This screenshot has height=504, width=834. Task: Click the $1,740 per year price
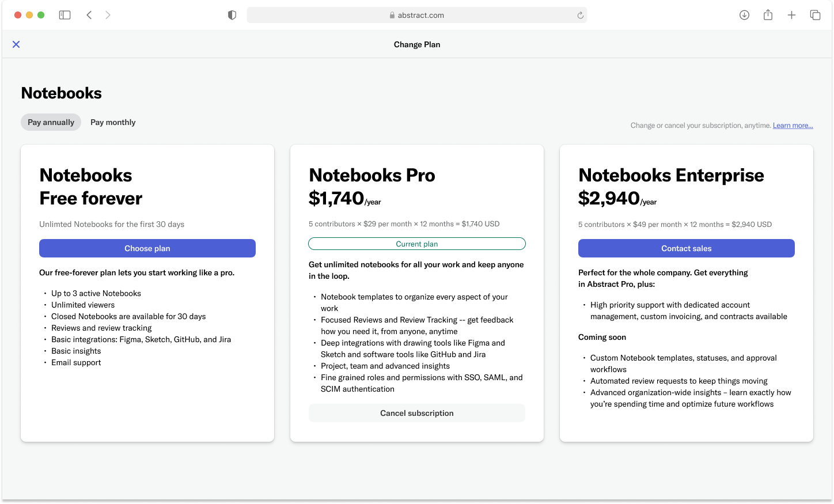(345, 199)
